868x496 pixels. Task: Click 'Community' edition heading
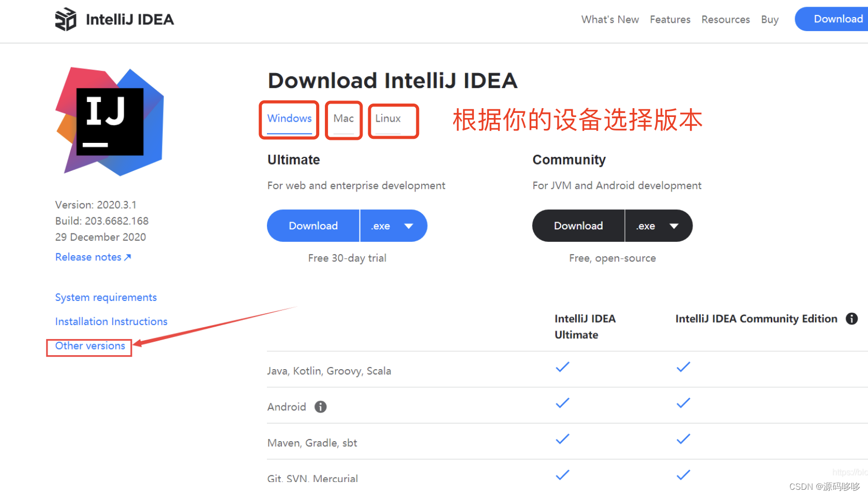pos(569,160)
